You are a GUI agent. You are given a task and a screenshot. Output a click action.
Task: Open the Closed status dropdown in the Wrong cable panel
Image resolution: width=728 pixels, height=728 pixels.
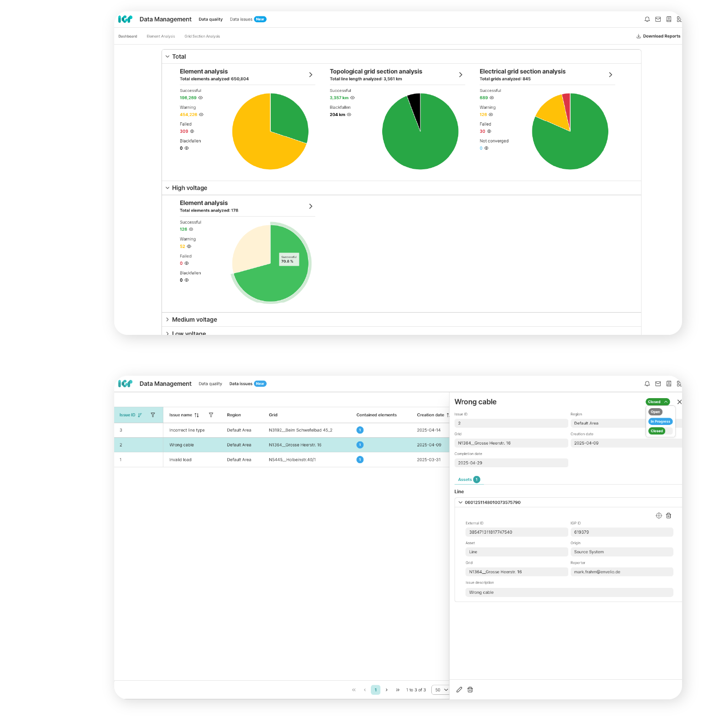tap(657, 402)
